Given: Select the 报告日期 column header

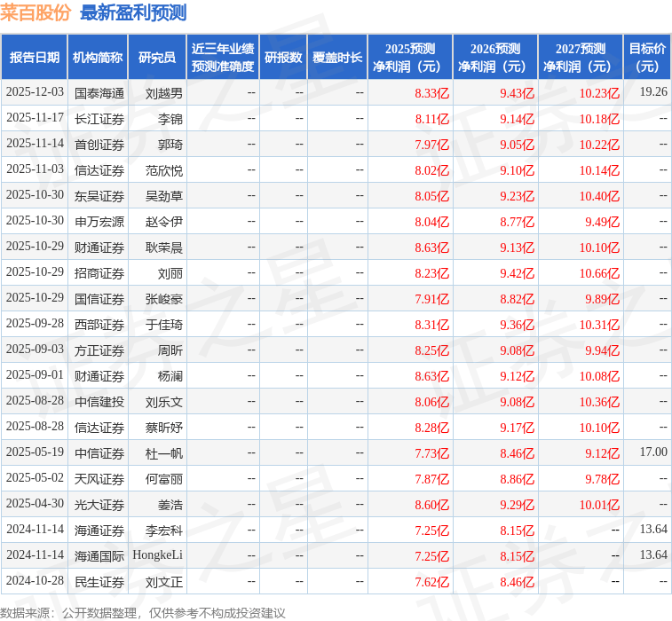Looking at the screenshot, I should [x=35, y=58].
